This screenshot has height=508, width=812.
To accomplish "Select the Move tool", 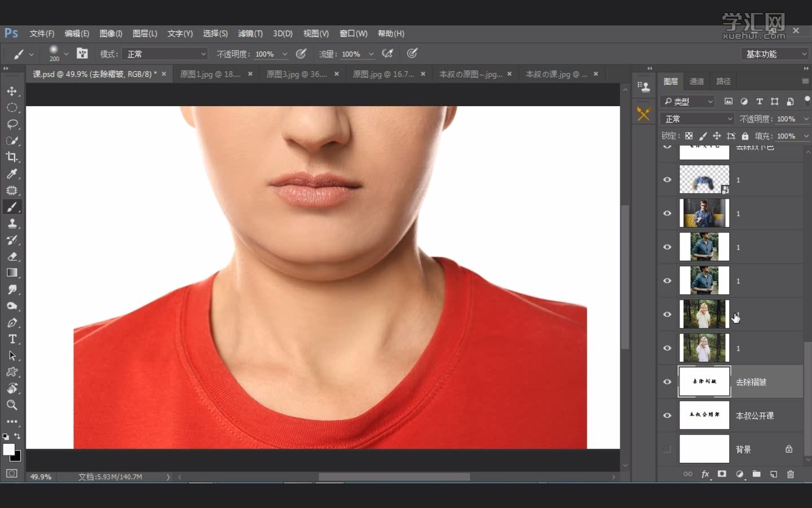I will [12, 91].
